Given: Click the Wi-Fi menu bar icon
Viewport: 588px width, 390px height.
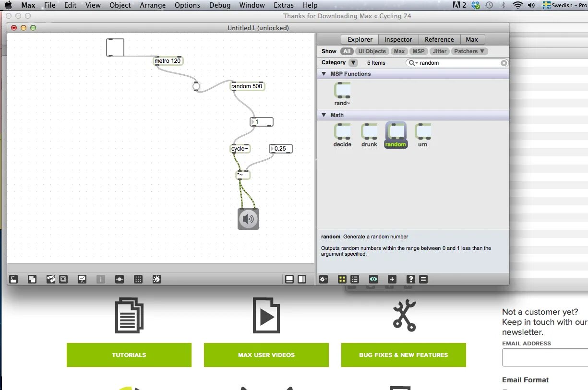Looking at the screenshot, I should [x=517, y=5].
